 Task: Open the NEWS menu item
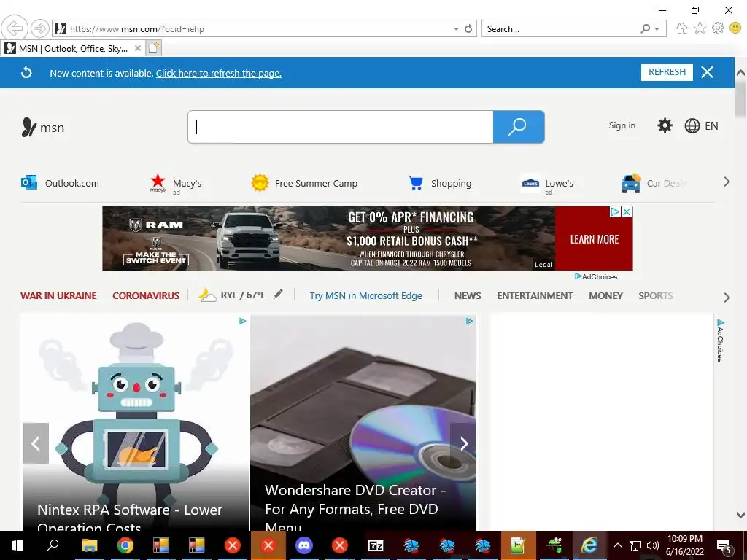[468, 296]
